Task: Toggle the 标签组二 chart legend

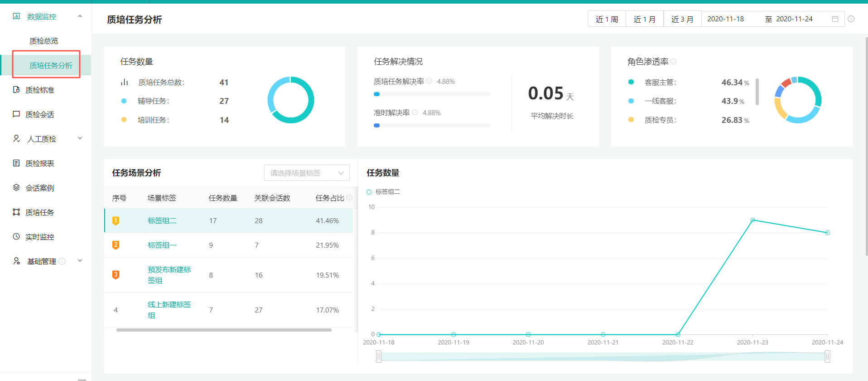Action: click(x=383, y=192)
